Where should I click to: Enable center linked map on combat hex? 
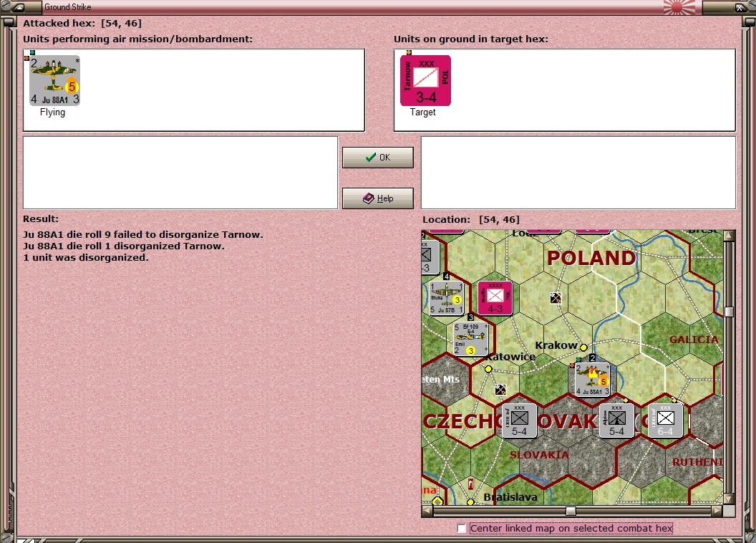[462, 529]
